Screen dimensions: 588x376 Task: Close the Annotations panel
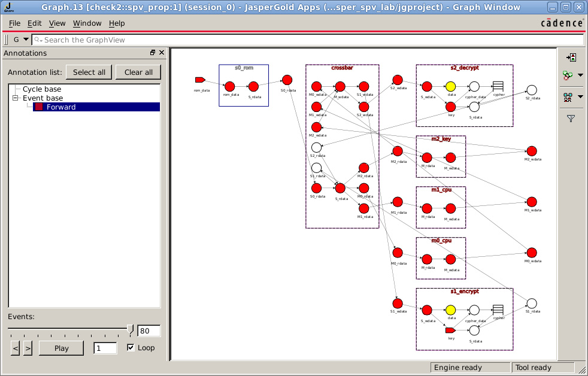click(x=162, y=53)
